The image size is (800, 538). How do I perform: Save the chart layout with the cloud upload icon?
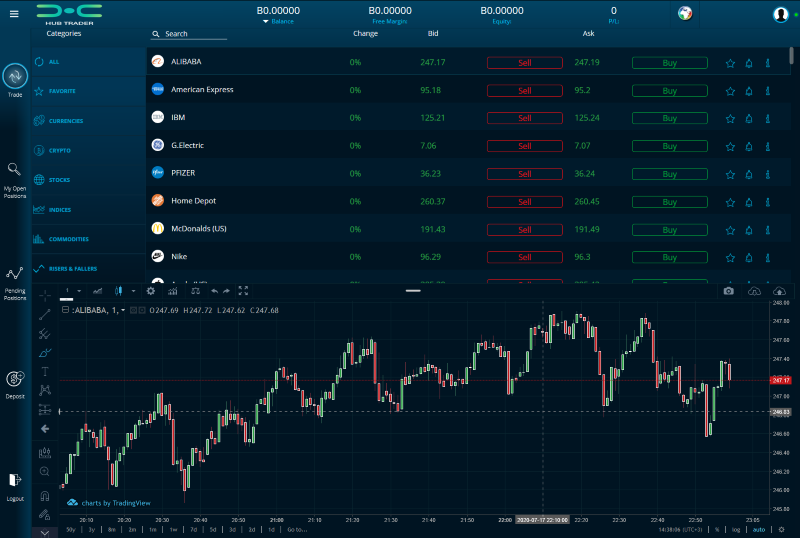point(779,291)
